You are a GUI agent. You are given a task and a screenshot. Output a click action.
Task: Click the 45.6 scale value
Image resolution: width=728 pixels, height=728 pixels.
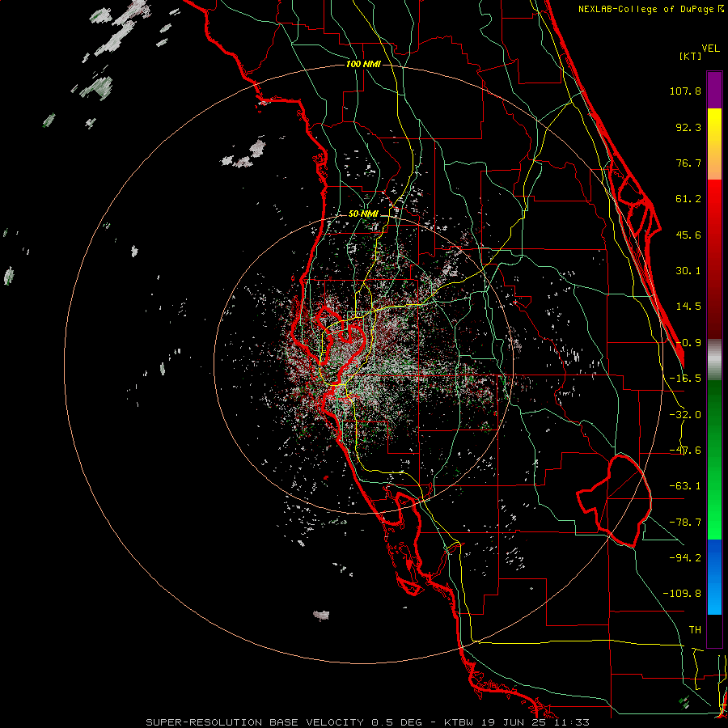pyautogui.click(x=688, y=235)
